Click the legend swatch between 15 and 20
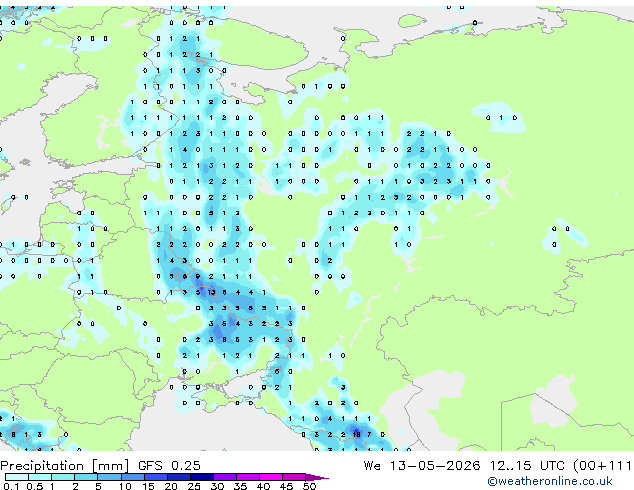This screenshot has height=490, width=634. pos(155,477)
